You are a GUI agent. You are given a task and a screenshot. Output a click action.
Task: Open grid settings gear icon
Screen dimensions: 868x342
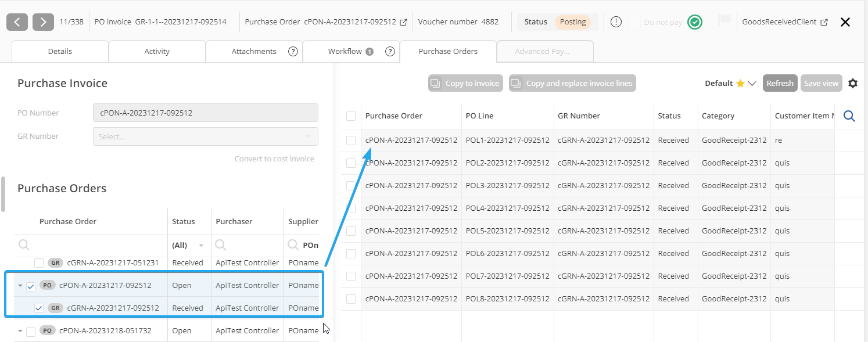(x=852, y=83)
